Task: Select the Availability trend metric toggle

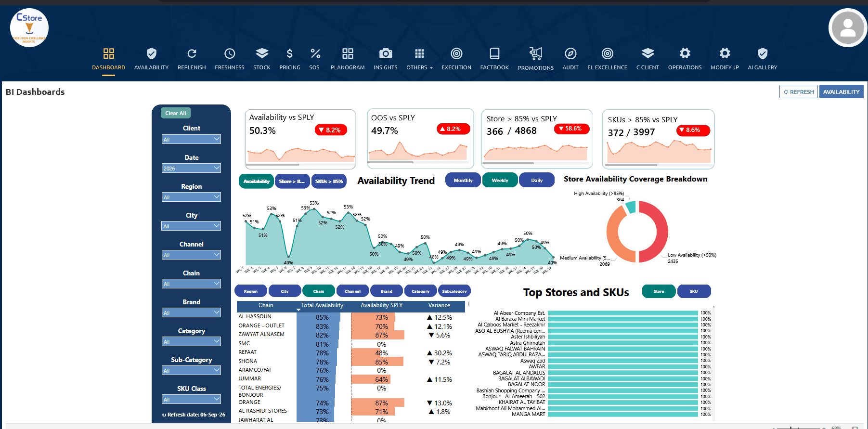Action: coord(256,181)
